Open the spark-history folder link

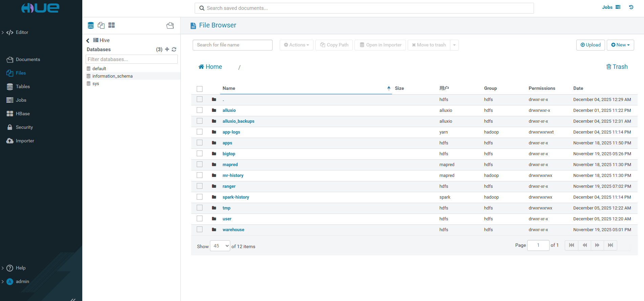236,197
